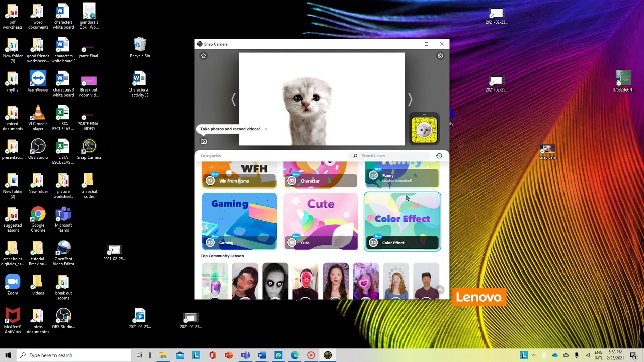Open the Gaming category
The width and height of the screenshot is (644, 362).
click(239, 221)
